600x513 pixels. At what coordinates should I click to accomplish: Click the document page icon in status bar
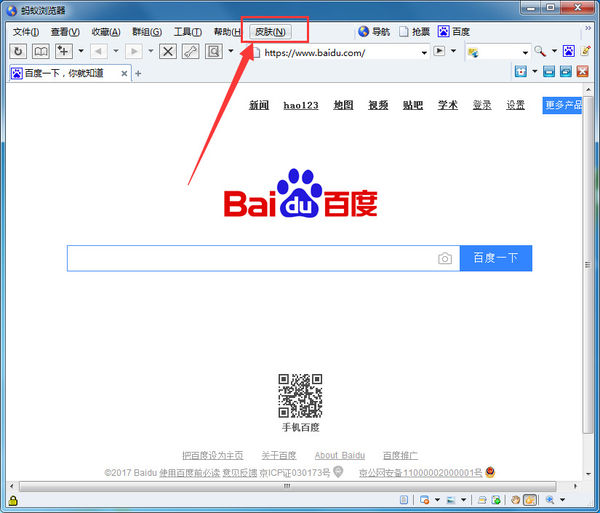(404, 500)
